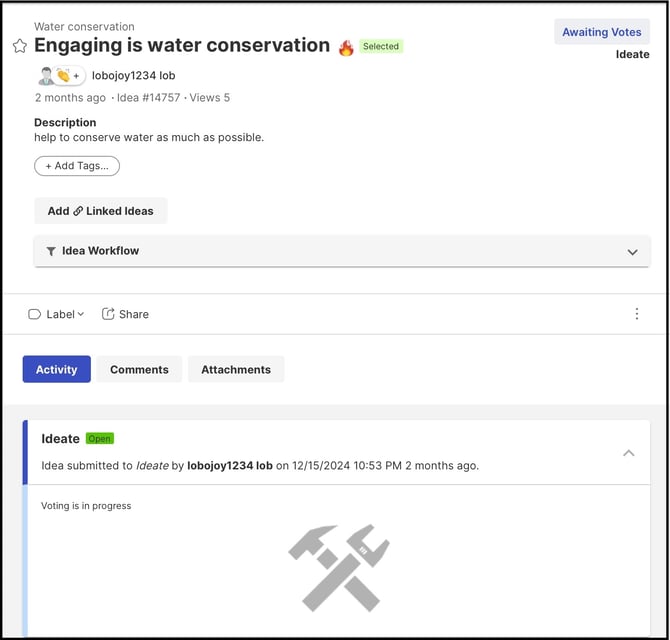This screenshot has width=670, height=640.
Task: Click the clapping kudos plus badge
Action: (68, 76)
